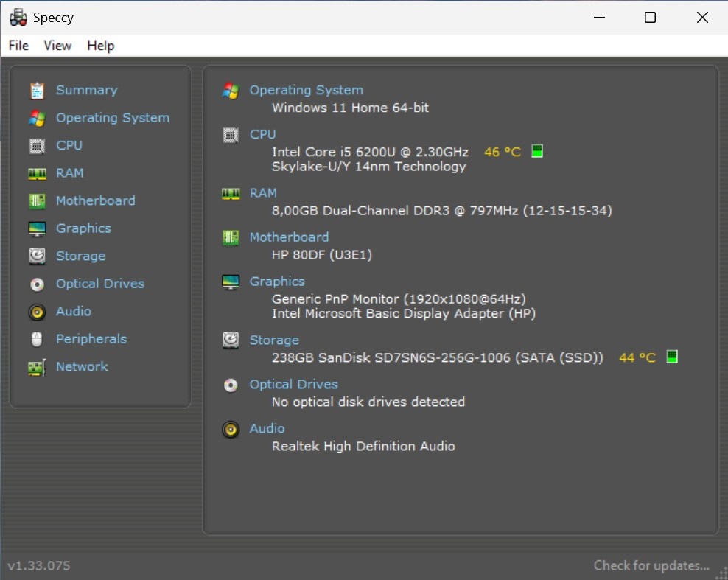
Task: Select the Summary icon in the sidebar
Action: pos(36,90)
